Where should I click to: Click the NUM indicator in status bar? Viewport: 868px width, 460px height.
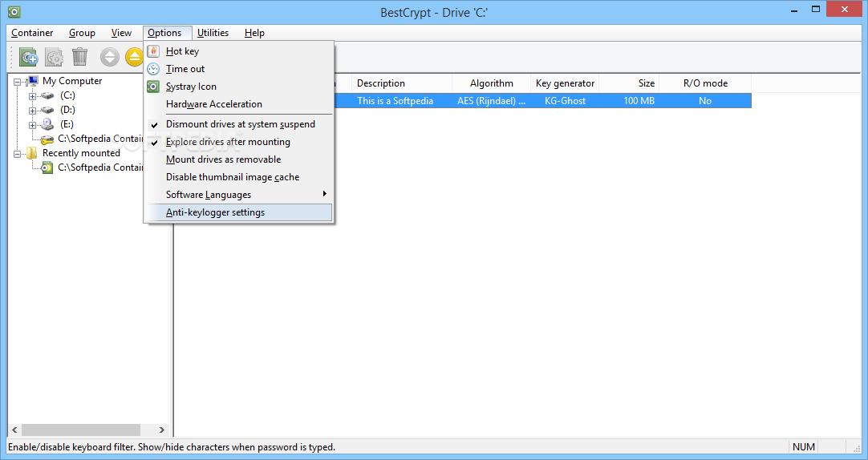[804, 447]
